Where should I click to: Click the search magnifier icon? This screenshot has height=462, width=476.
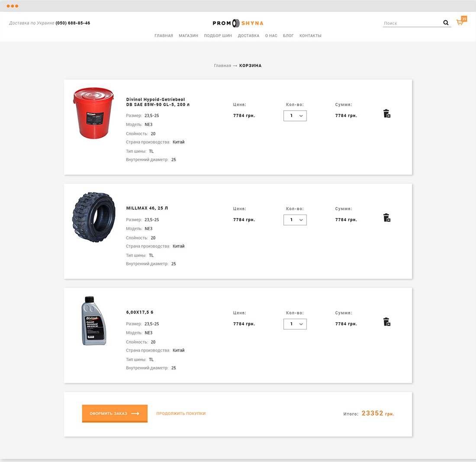[x=446, y=23]
